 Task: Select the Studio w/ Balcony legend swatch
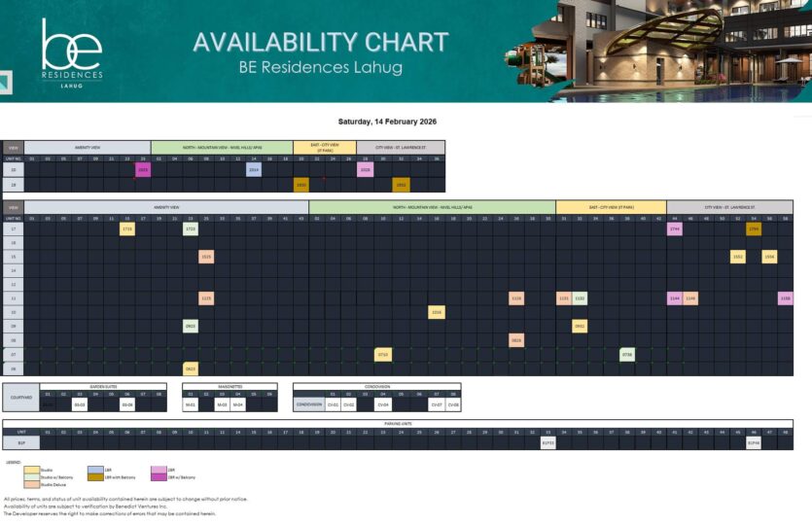(31, 476)
